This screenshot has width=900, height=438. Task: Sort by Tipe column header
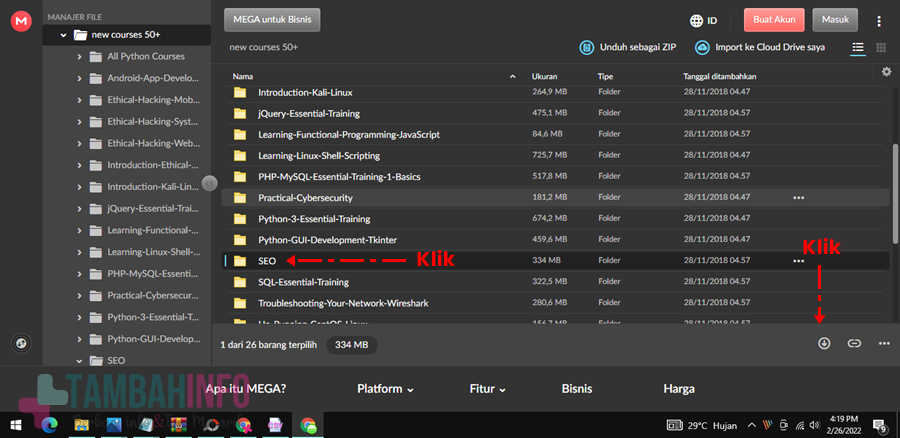[x=605, y=76]
